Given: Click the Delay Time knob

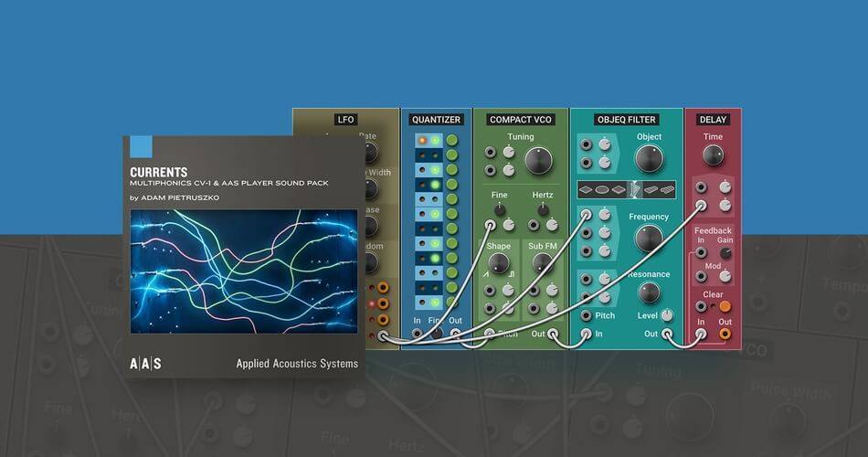Looking at the screenshot, I should (713, 155).
